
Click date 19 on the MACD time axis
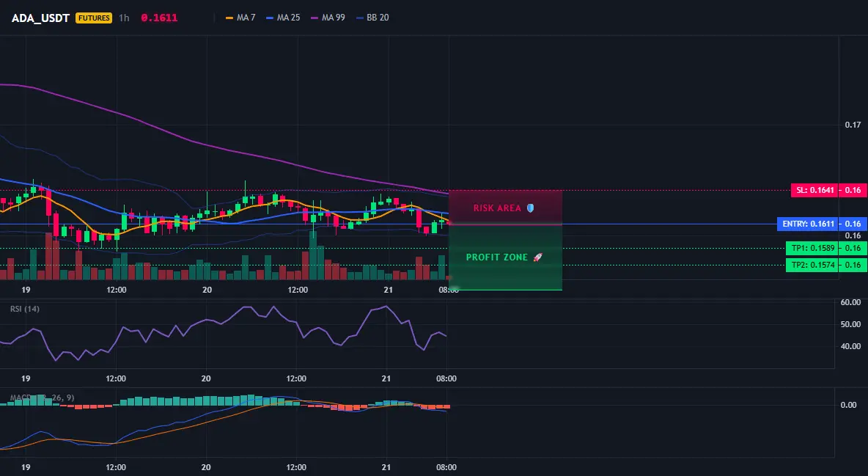(x=26, y=468)
